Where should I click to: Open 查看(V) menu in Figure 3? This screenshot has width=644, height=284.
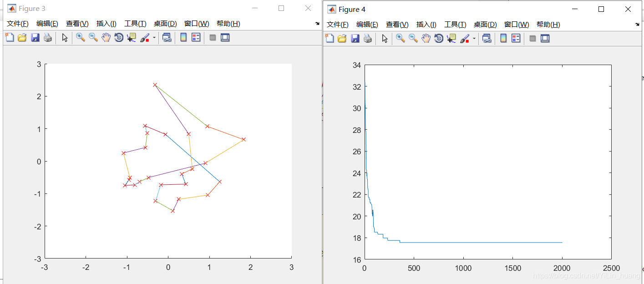(77, 24)
